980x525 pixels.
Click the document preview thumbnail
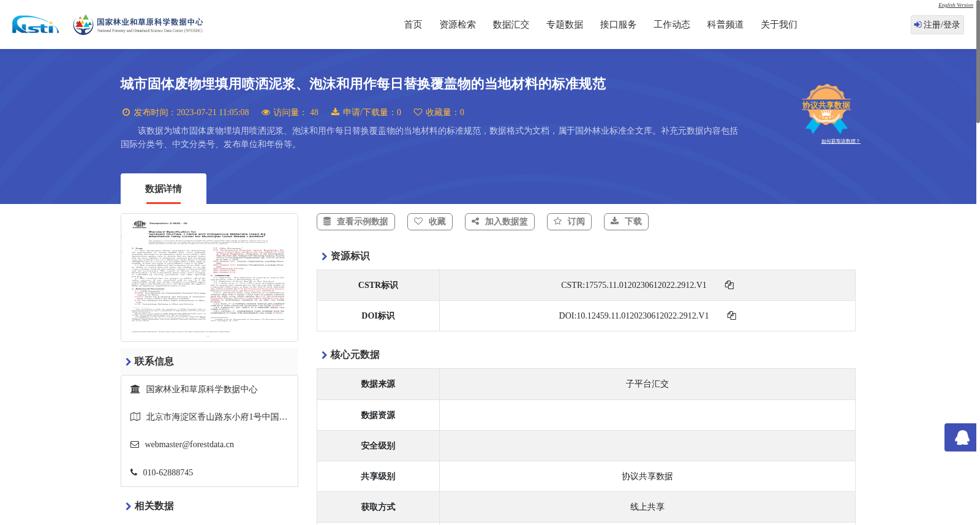tap(209, 278)
